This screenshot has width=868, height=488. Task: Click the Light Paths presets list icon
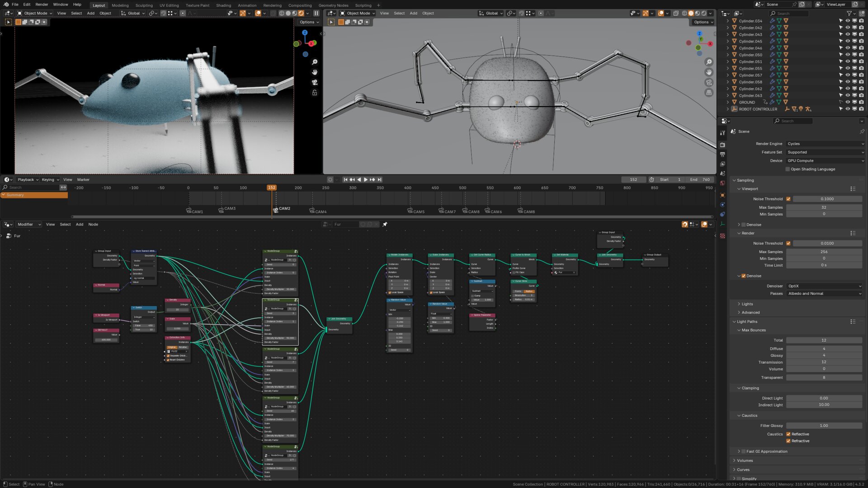click(853, 322)
